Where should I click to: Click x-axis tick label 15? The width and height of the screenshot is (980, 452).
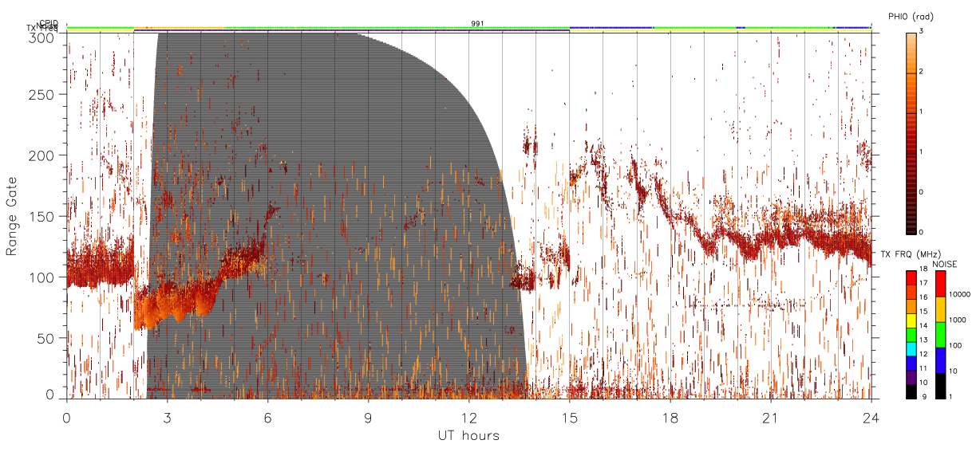(x=570, y=418)
